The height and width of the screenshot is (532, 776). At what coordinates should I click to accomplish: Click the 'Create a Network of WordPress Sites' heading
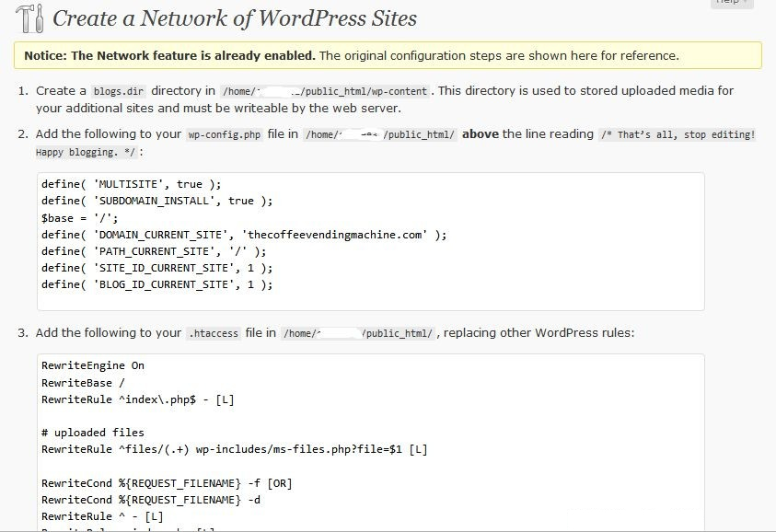coord(235,18)
